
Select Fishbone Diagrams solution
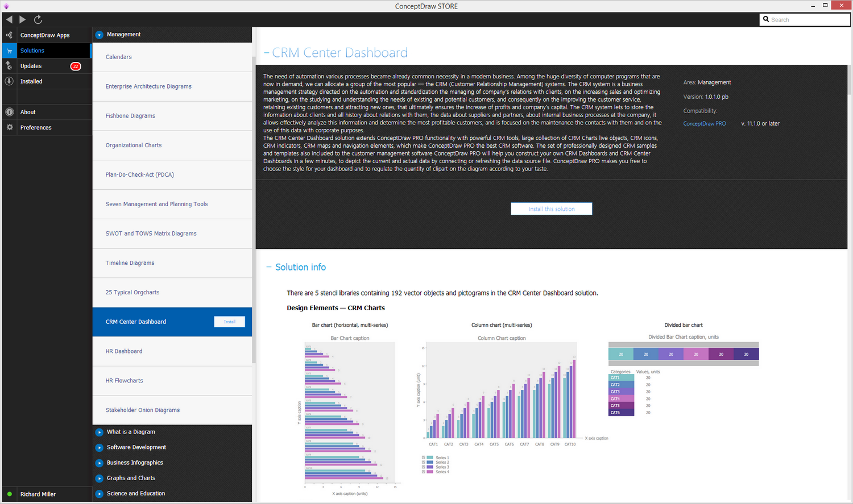172,116
